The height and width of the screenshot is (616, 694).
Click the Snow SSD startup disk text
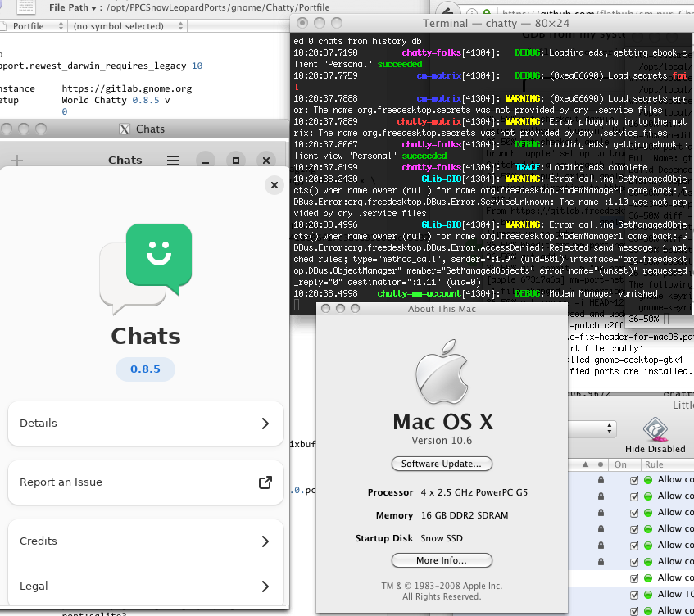click(442, 538)
